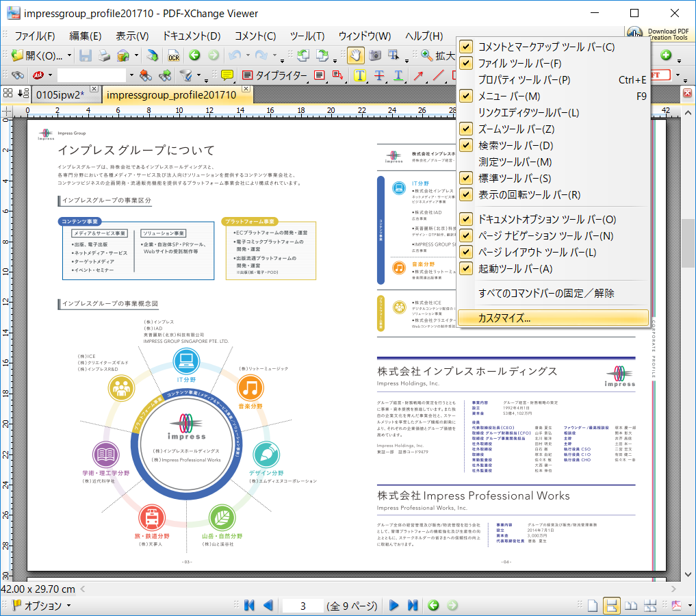Screen dimensions: 696x616
Task: Select the Underline text tool
Action: 398,75
